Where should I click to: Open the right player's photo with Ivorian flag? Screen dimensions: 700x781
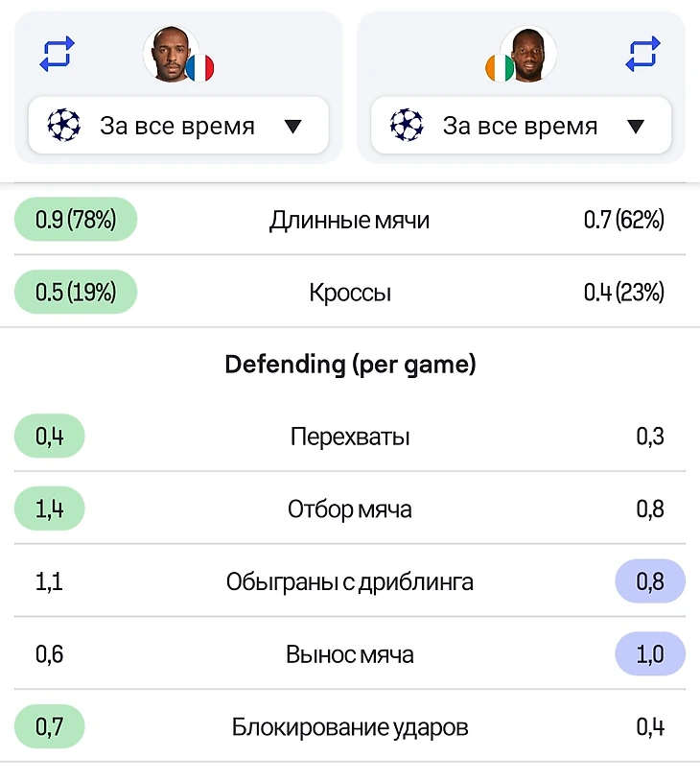pyautogui.click(x=528, y=54)
